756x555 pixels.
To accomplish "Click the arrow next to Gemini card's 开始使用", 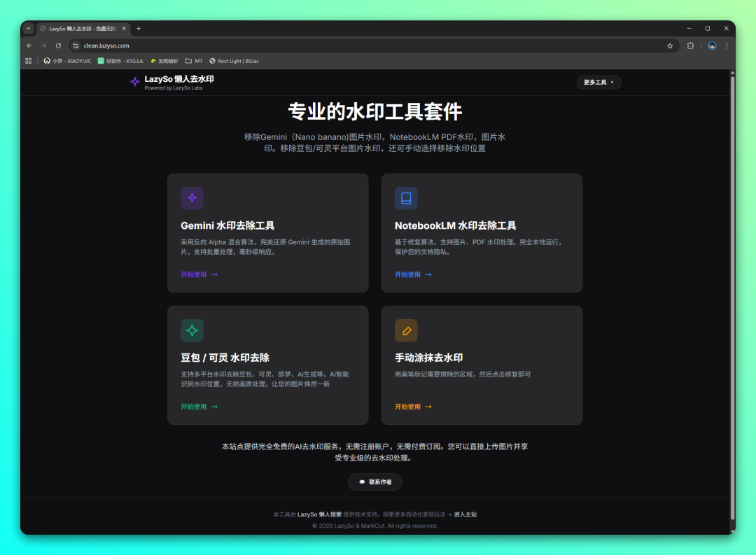I will (214, 274).
